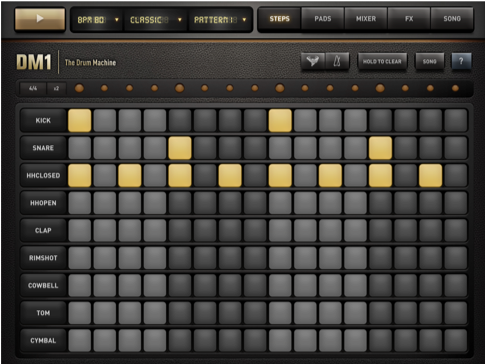Screen dimensions: 485x364
Task: Enable Snare step 1
Action: pyautogui.click(x=79, y=148)
